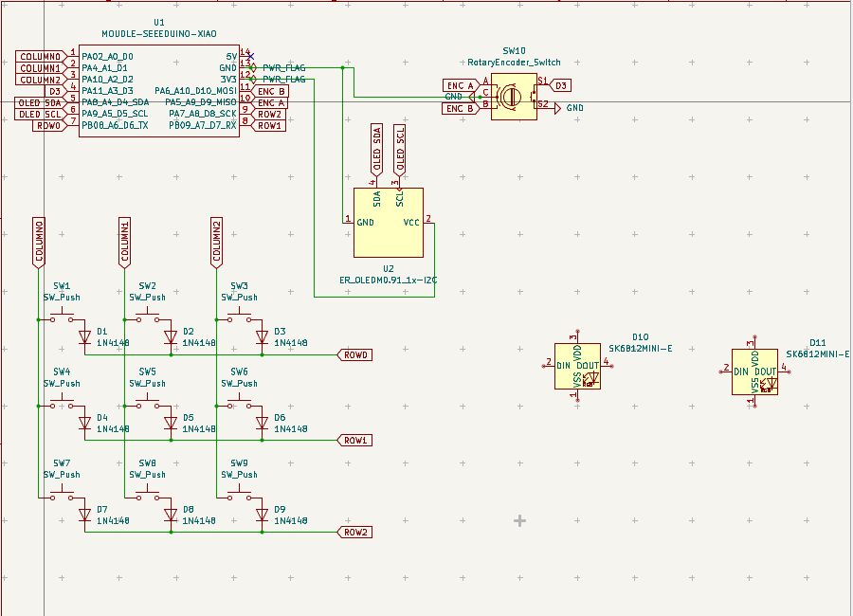Click the U2 OLED display symbol body
Screen dimensions: 853x616
click(389, 223)
